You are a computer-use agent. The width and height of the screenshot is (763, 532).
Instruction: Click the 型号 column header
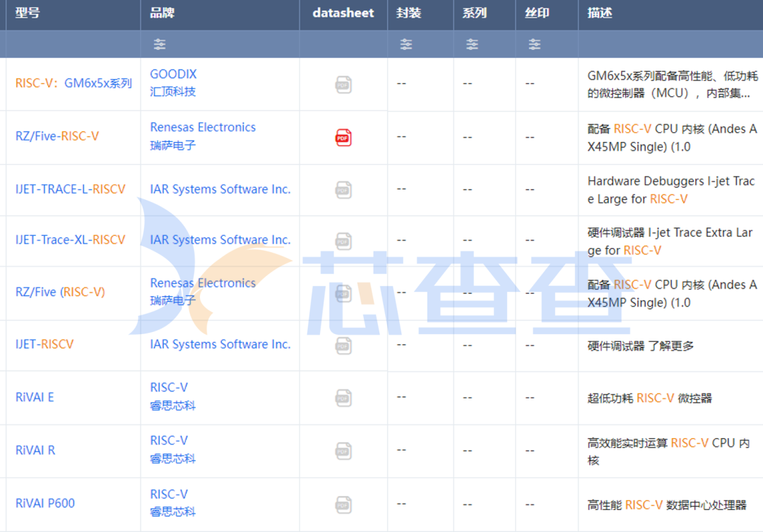[x=28, y=13]
